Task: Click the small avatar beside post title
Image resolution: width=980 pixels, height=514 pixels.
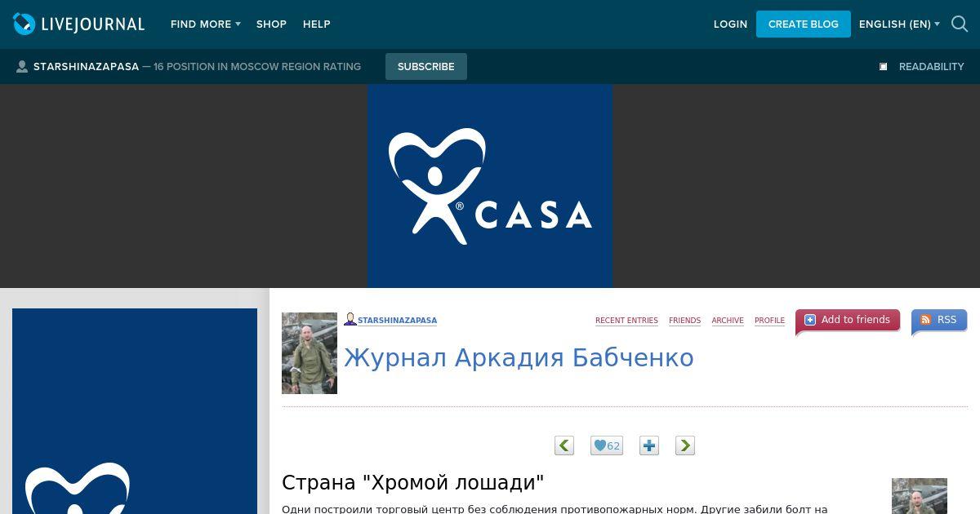Action: coord(920,496)
